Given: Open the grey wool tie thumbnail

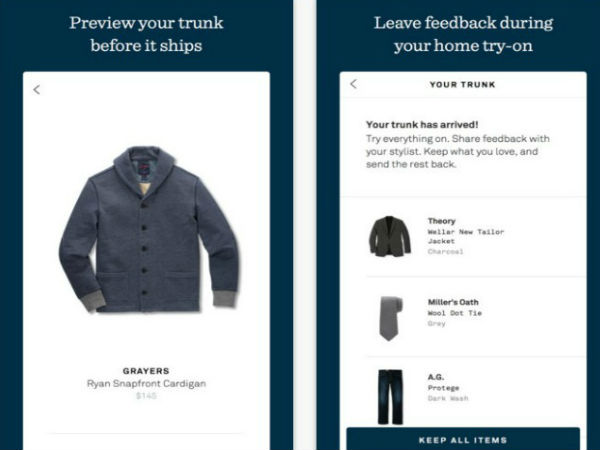Looking at the screenshot, I should (x=391, y=318).
